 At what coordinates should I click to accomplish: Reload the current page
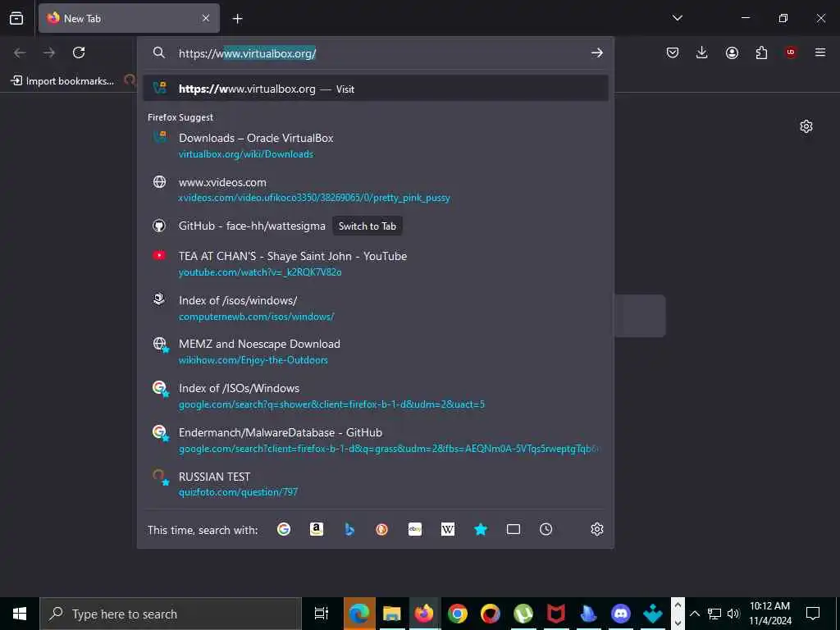(79, 52)
